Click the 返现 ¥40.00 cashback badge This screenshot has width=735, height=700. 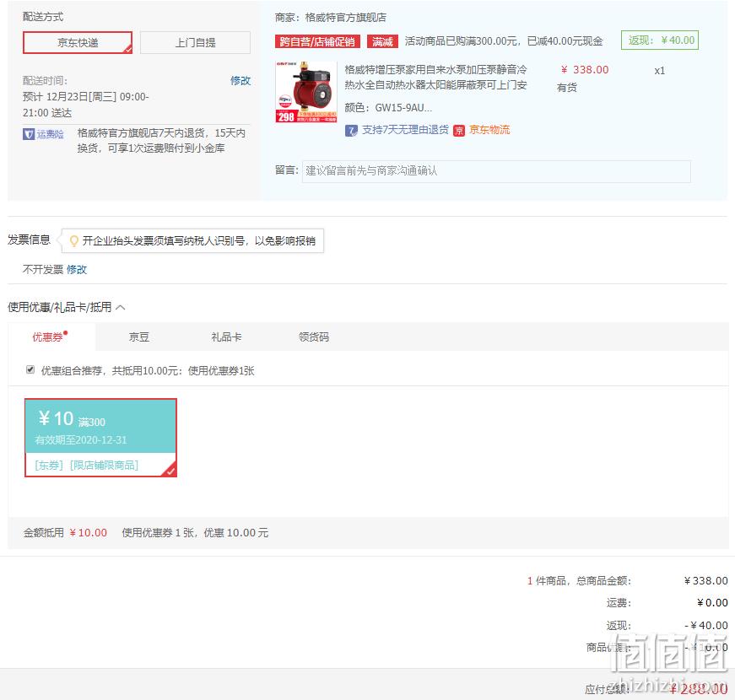point(660,40)
